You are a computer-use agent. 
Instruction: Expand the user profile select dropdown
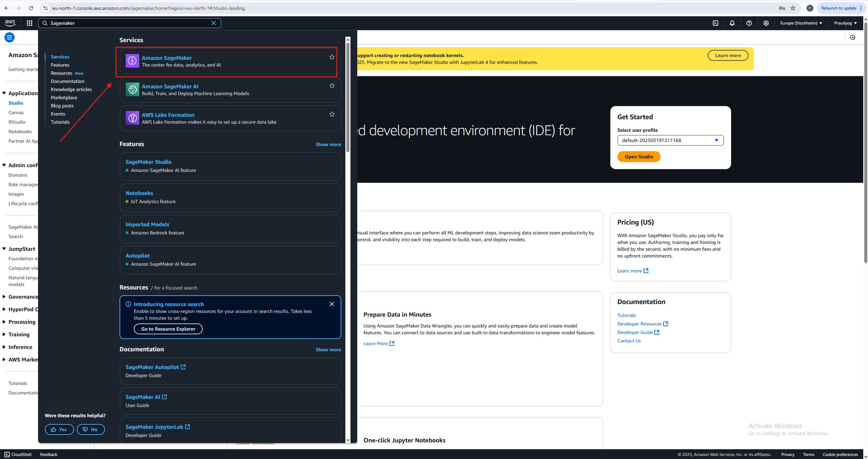(670, 140)
